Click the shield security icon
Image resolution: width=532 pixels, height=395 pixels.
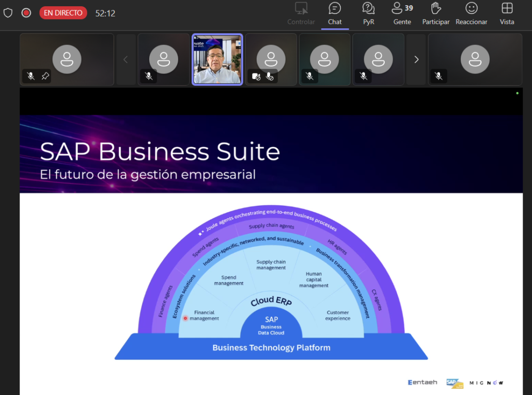click(x=8, y=13)
